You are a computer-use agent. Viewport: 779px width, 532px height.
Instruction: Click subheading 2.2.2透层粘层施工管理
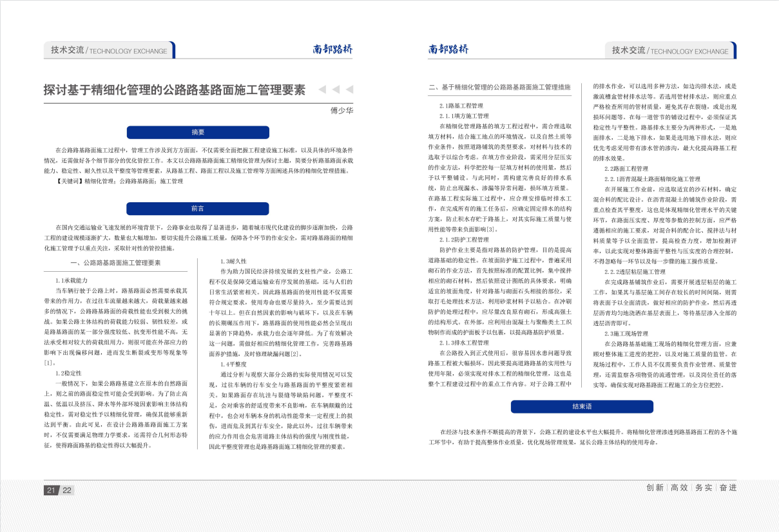(x=634, y=271)
